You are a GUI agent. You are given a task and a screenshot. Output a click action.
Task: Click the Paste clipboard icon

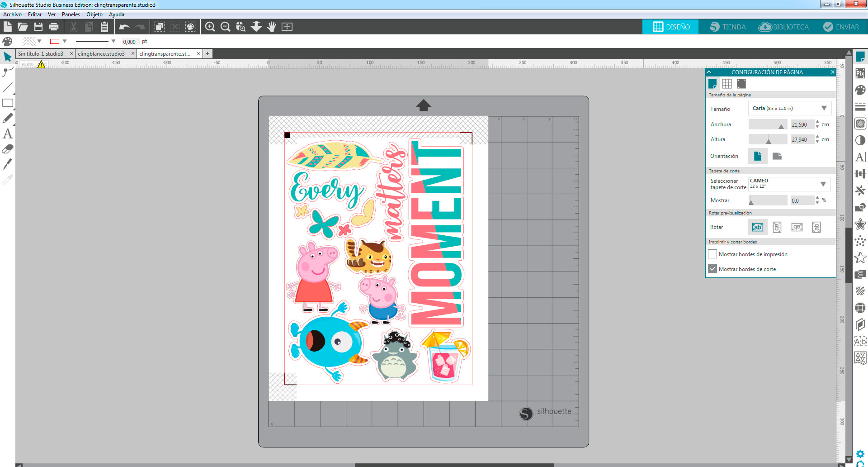pos(104,27)
